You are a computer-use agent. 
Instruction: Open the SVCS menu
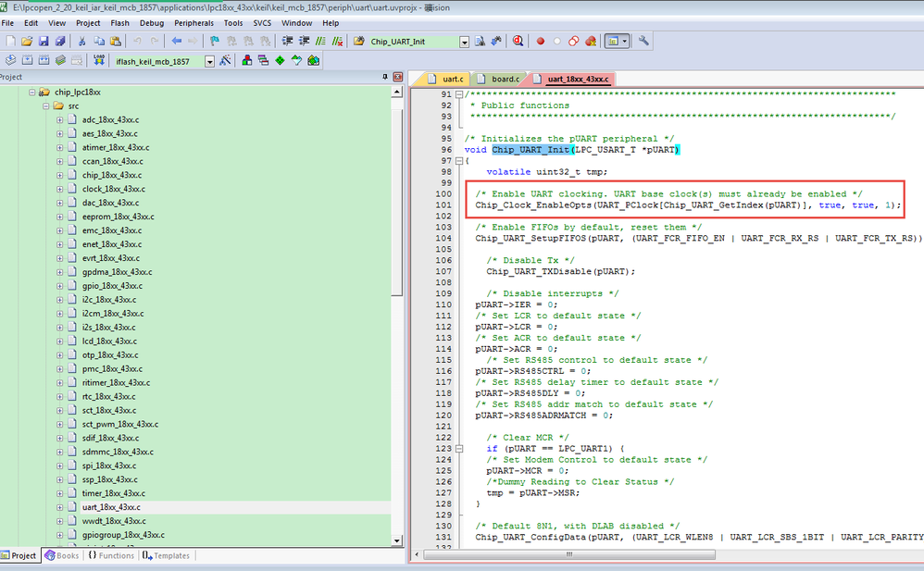tap(262, 23)
